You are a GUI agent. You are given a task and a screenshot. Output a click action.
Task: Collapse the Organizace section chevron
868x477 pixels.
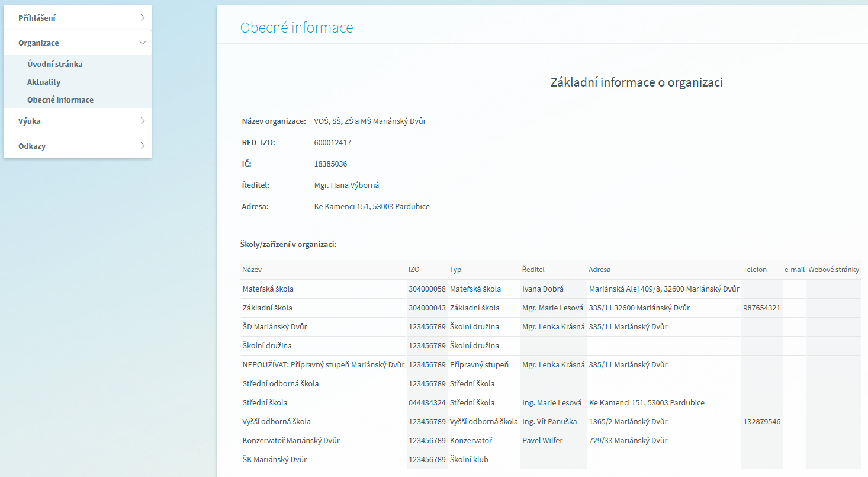142,43
